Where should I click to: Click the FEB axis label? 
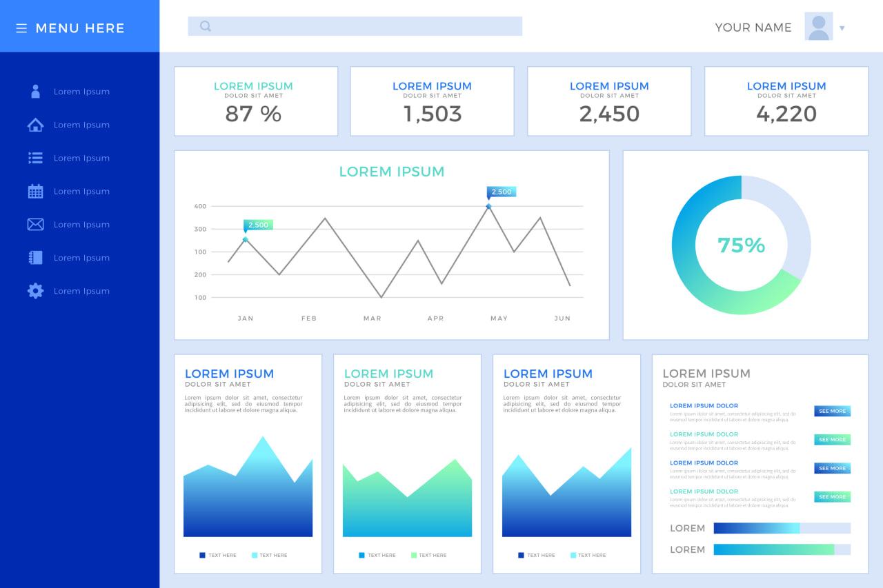click(x=309, y=318)
